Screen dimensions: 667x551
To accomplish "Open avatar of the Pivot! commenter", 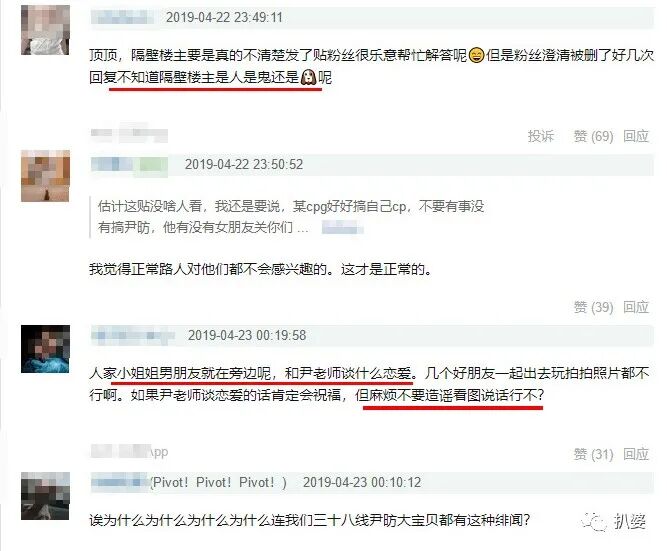I will [46, 496].
